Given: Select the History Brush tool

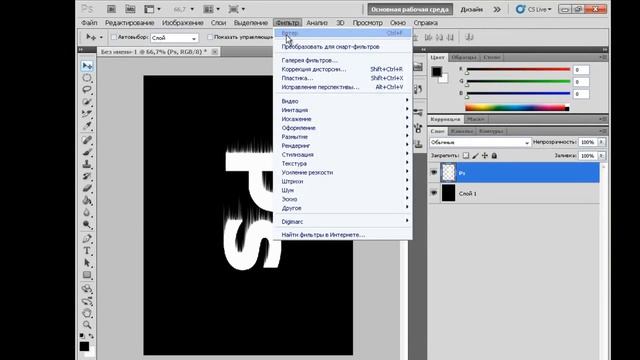Looking at the screenshot, I should (x=87, y=176).
